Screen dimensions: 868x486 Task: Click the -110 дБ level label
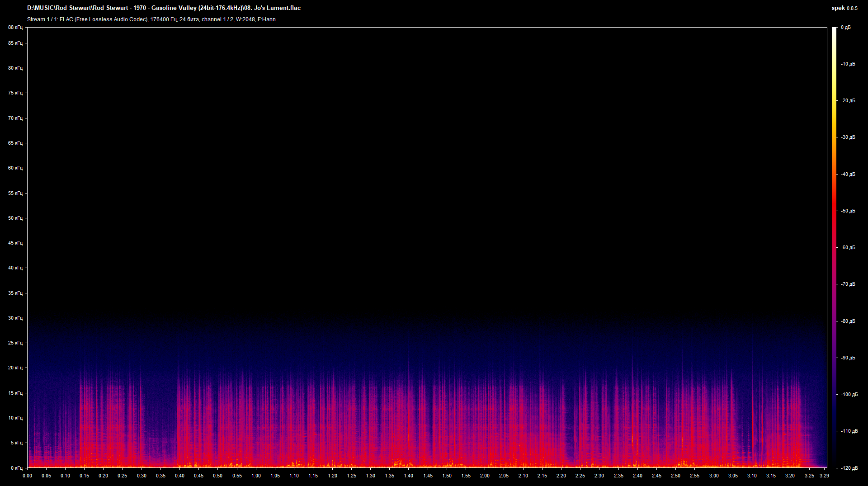[849, 431]
